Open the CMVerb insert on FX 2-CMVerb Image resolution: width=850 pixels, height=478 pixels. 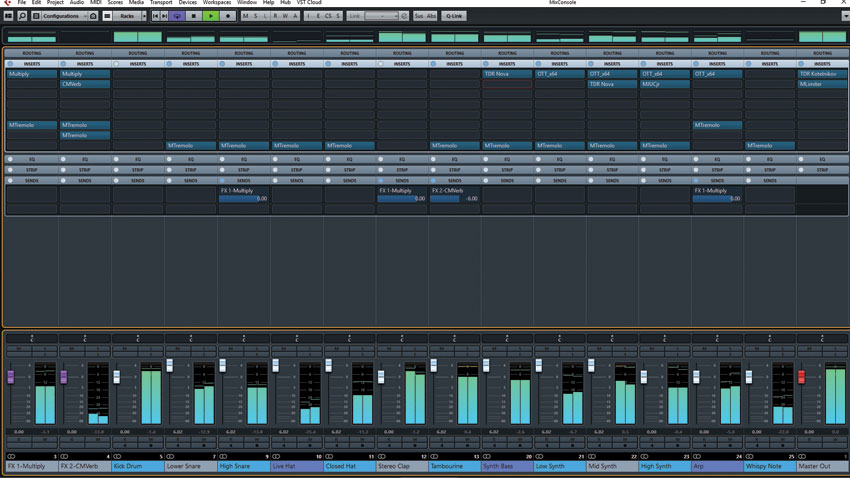coord(85,84)
